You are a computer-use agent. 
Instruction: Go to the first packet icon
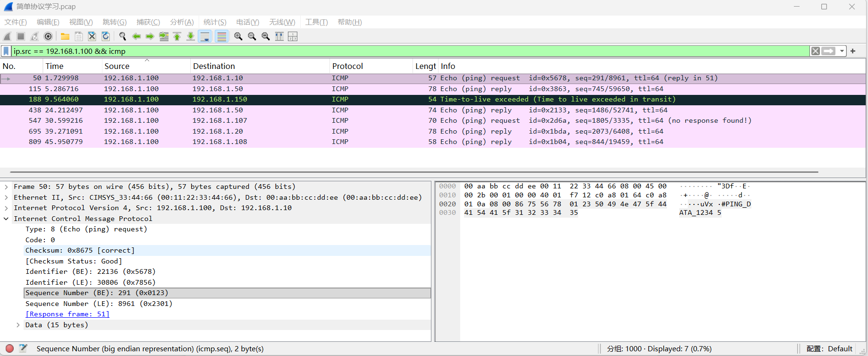pyautogui.click(x=177, y=36)
